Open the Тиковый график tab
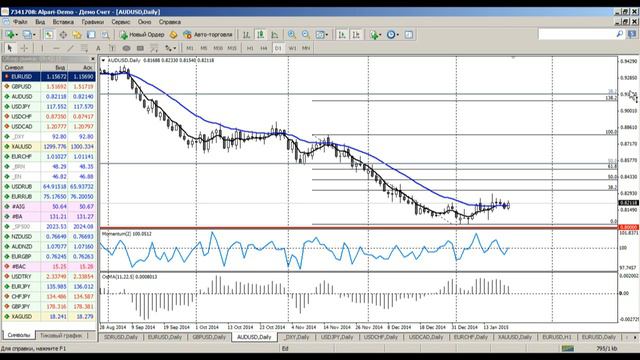 click(x=61, y=336)
